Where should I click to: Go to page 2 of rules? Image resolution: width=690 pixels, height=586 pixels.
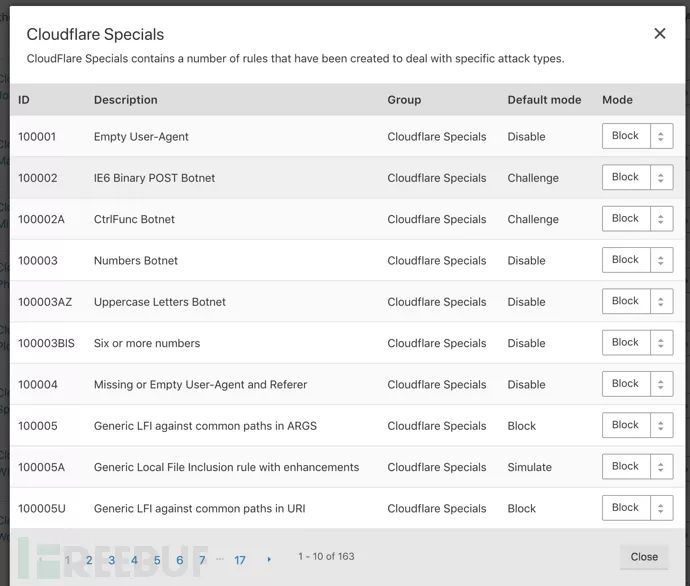point(89,560)
